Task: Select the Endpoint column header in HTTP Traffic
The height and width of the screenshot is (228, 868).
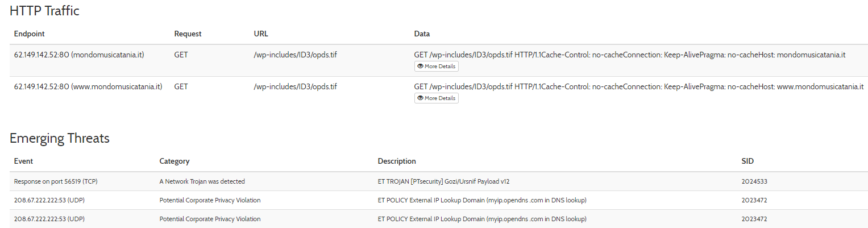Action: point(30,34)
